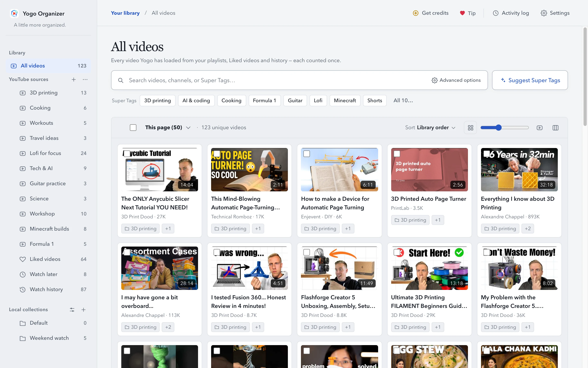Click the thumbnail size slider handle
The height and width of the screenshot is (368, 588).
click(x=499, y=128)
